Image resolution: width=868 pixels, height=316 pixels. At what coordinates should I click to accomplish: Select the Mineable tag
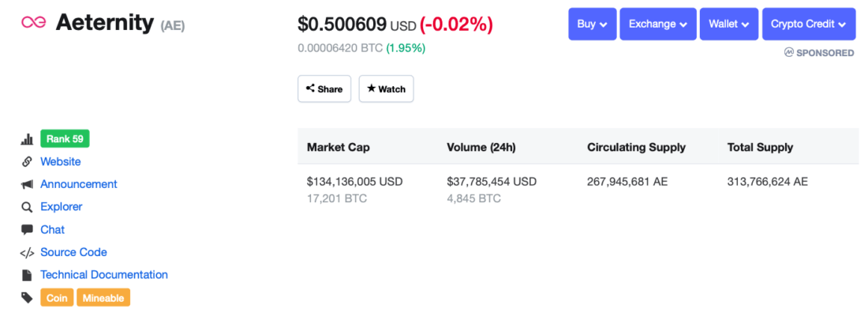[103, 298]
